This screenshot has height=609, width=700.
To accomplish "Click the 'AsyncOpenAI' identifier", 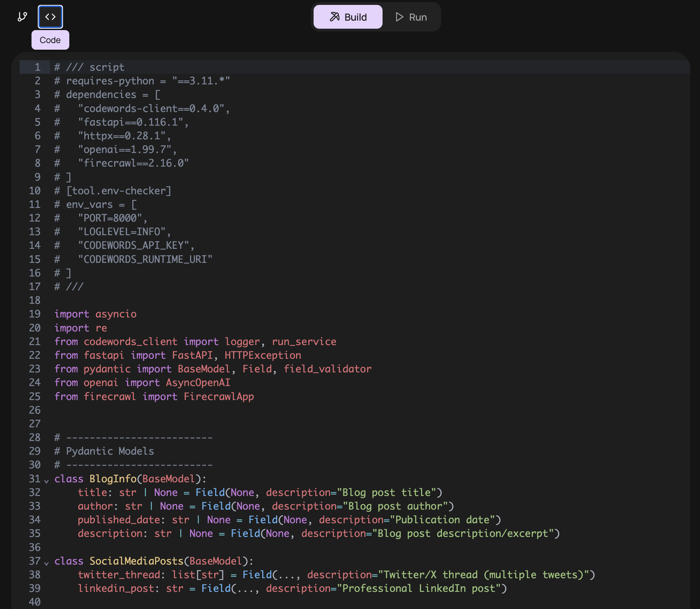I will [198, 383].
